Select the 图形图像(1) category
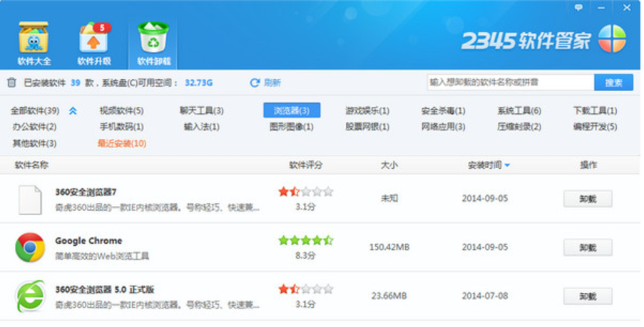 291,127
